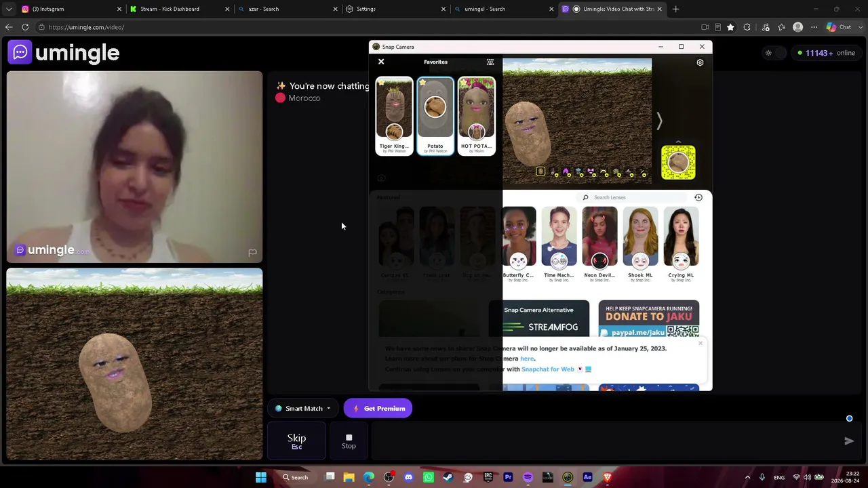This screenshot has height=488, width=868.
Task: Select the Potato lens by Phil Walton
Action: 435,116
